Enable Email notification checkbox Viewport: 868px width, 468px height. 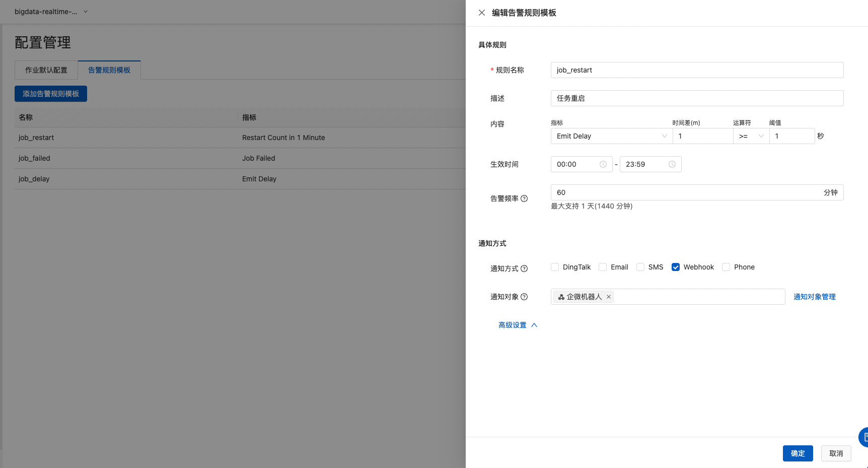(x=603, y=267)
